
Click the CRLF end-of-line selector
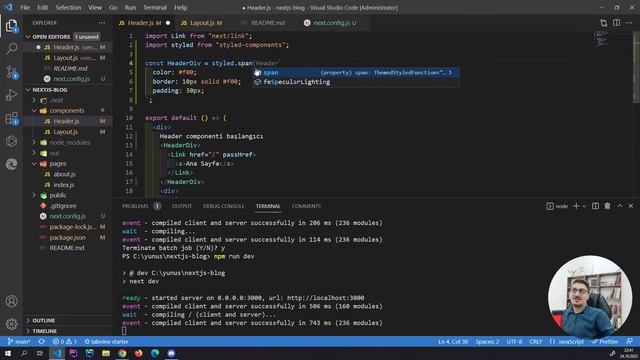pos(536,342)
